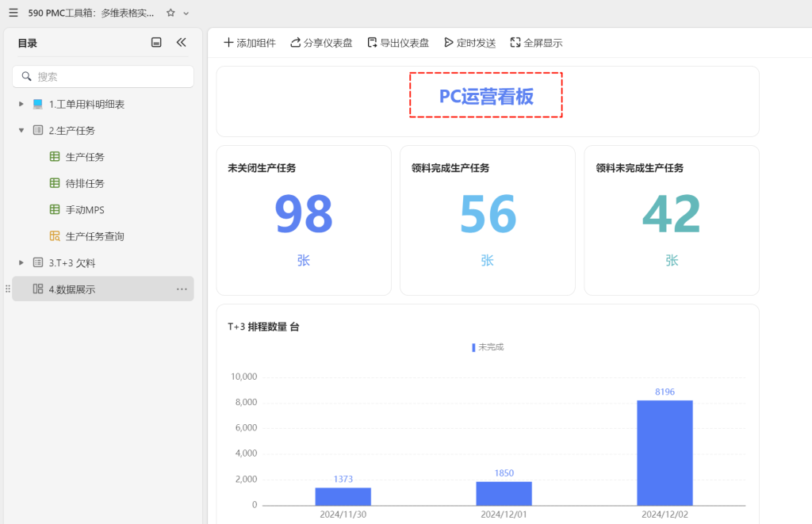The width and height of the screenshot is (812, 524).
Task: Click the list icon of 2.生产任务
Action: point(38,130)
